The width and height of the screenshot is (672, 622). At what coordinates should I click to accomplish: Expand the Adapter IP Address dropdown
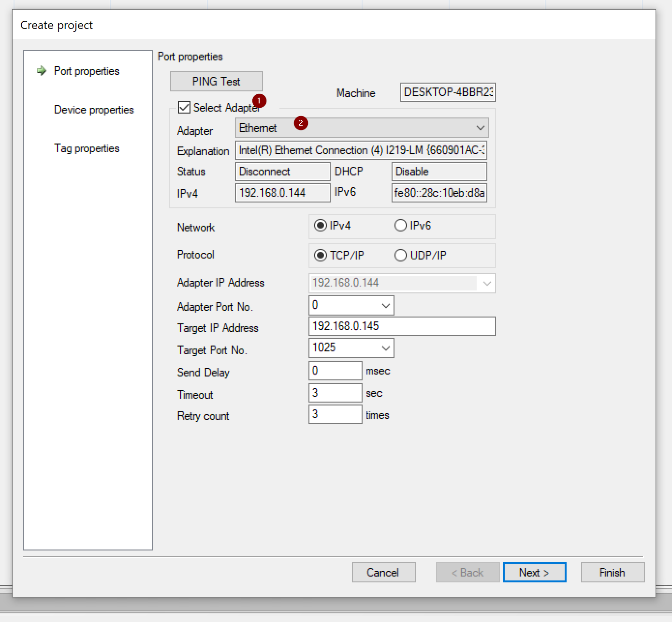pos(487,283)
